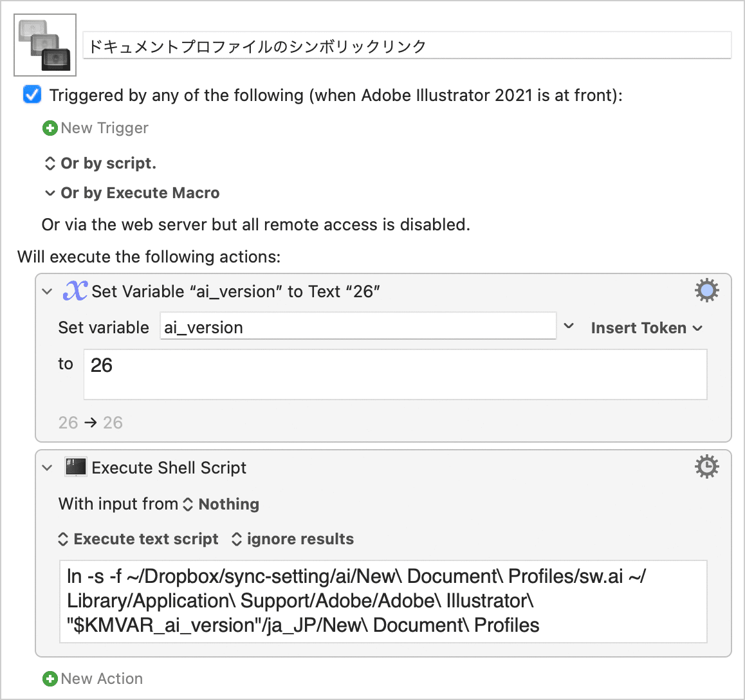Image resolution: width=745 pixels, height=700 pixels.
Task: Open the Execute Shell Script gear menu
Action: pyautogui.click(x=706, y=466)
